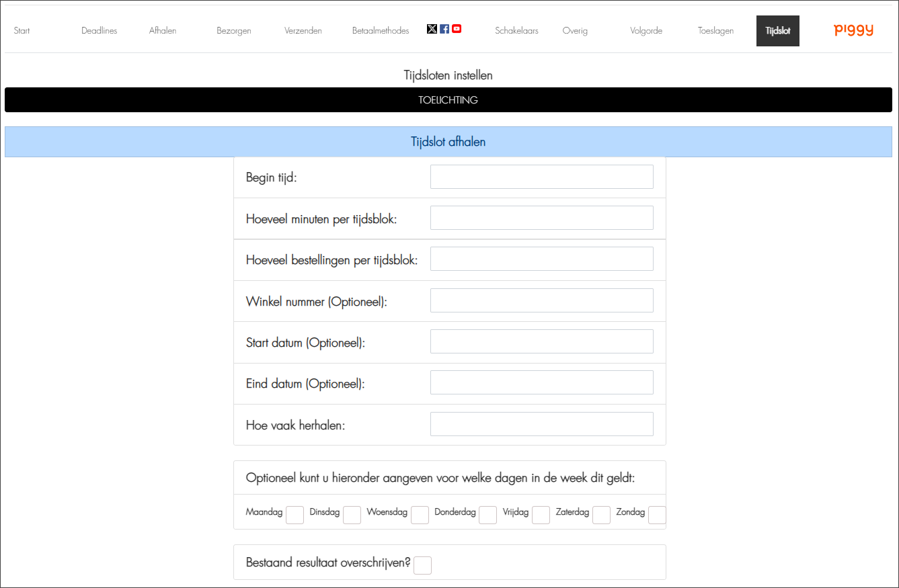Click the weekday instruction text 'Optioneel kunt u hieronder aangeven'
Image resolution: width=899 pixels, height=588 pixels.
440,478
